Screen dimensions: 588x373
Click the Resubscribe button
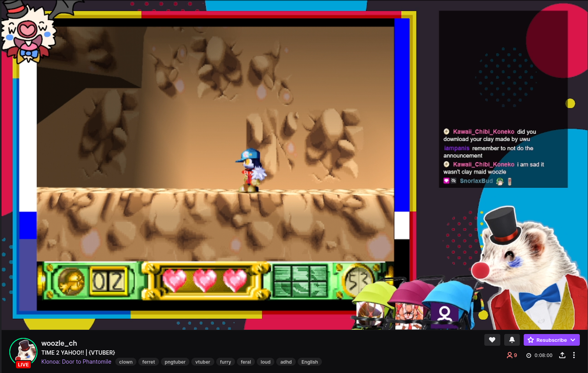click(x=551, y=340)
